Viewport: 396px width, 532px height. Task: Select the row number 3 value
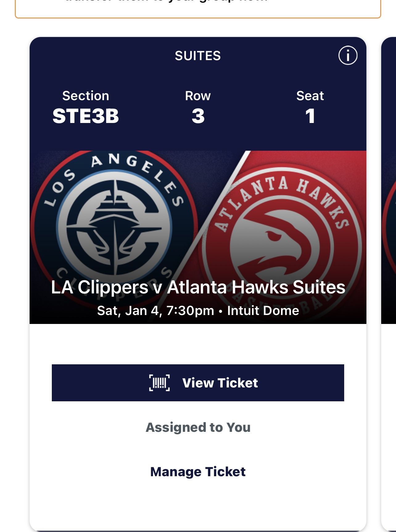click(x=198, y=116)
